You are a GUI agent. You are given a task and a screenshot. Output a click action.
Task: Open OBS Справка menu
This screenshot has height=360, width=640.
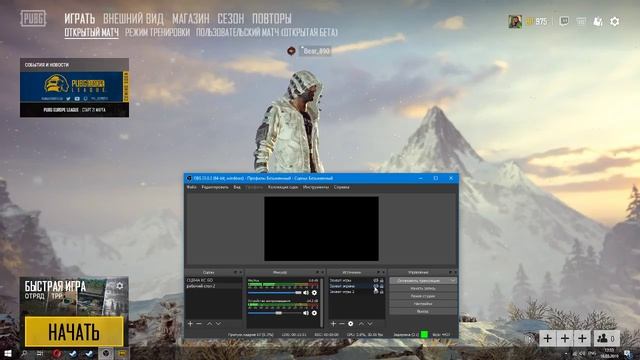[341, 187]
